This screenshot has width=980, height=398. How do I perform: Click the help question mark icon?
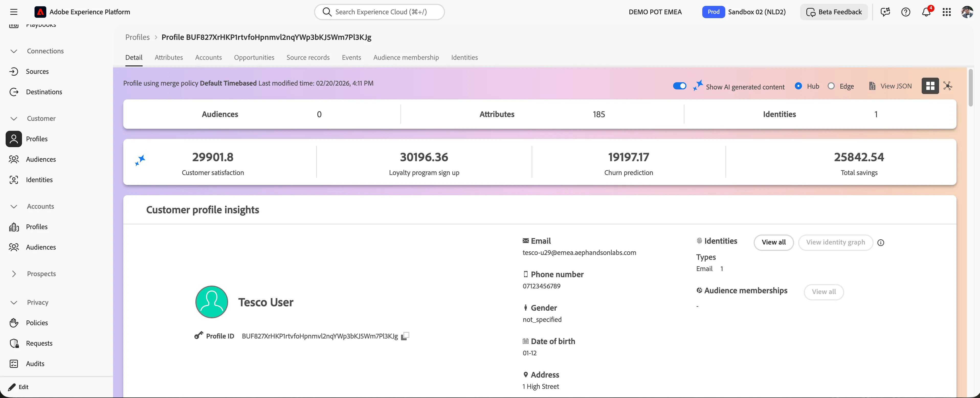906,12
